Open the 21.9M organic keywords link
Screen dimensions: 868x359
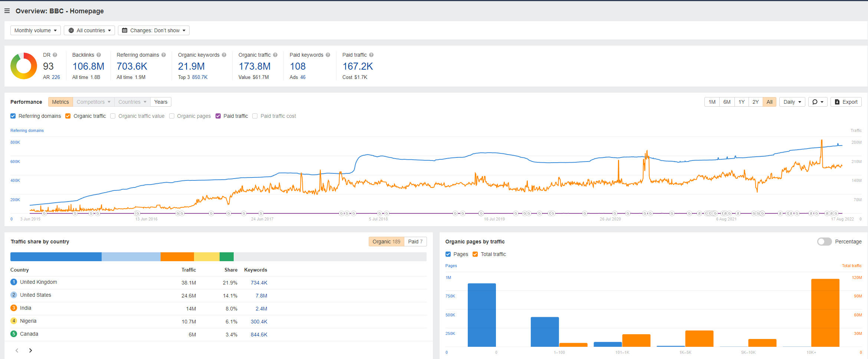191,66
